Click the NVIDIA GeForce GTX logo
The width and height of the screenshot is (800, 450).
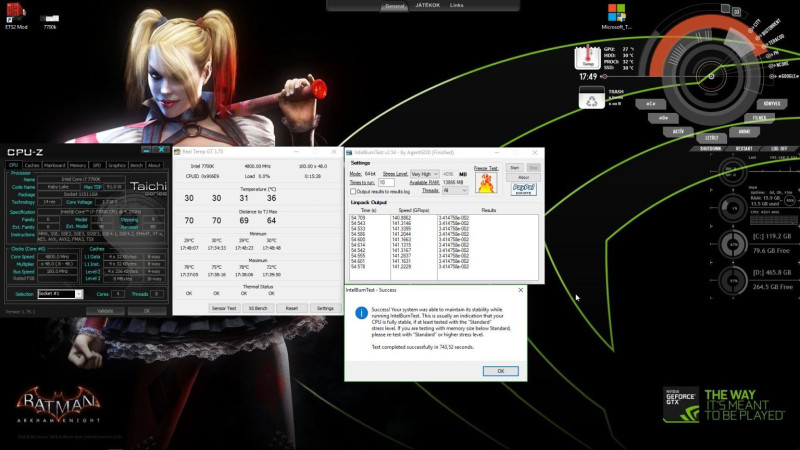(681, 405)
